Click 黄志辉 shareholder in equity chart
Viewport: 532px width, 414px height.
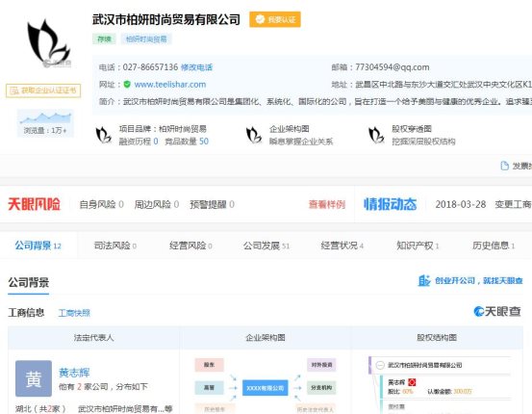click(x=396, y=382)
